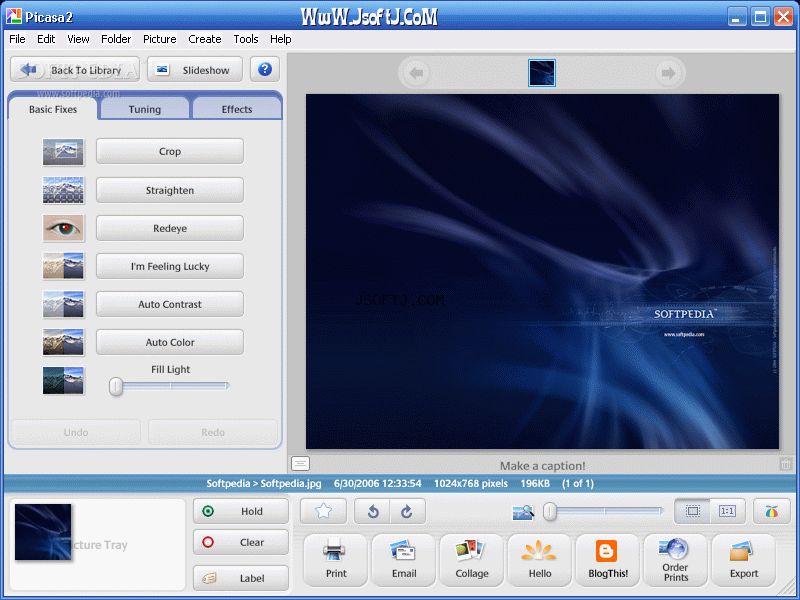Start the Slideshow

pos(195,69)
